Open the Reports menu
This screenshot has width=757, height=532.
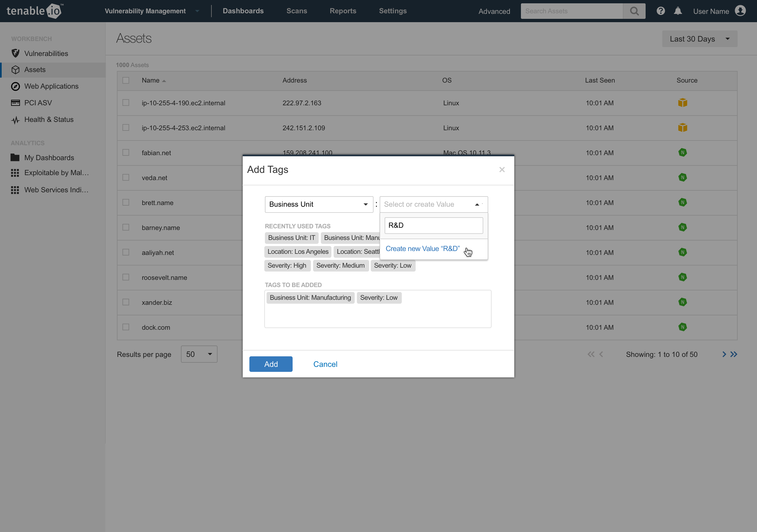(342, 11)
